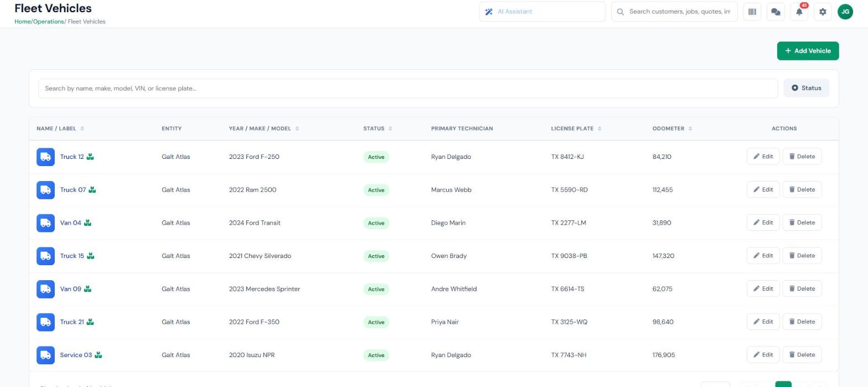The image size is (868, 387).
Task: Delete the Truck 15 vehicle
Action: (802, 256)
